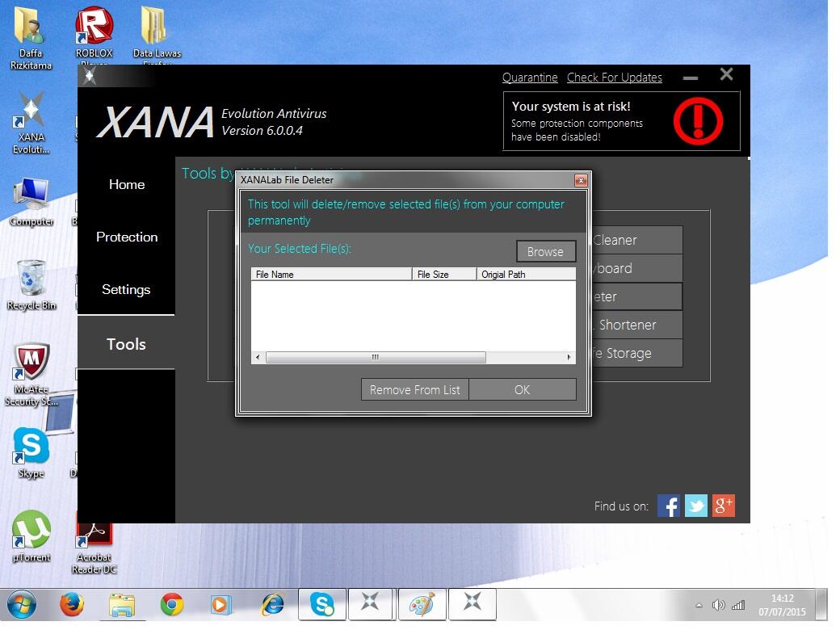Click the Show Desktop strip
Screen dimensions: 840x630
point(821,605)
